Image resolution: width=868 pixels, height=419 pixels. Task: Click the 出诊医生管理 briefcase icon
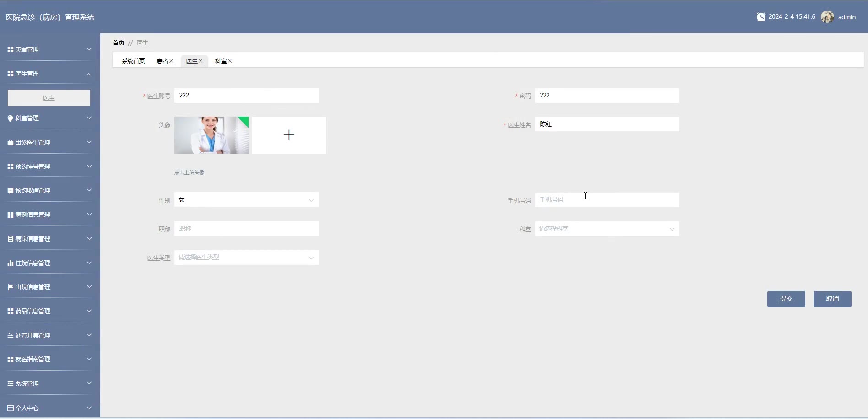click(10, 142)
